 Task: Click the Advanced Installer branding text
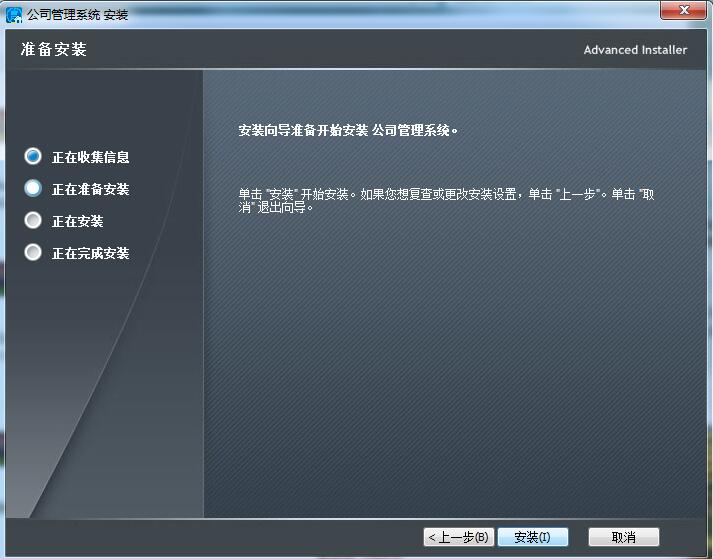point(635,50)
